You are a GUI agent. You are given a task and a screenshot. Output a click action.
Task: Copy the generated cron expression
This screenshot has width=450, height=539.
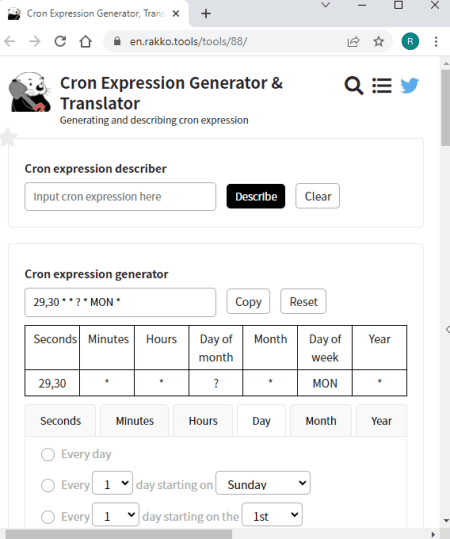click(248, 301)
